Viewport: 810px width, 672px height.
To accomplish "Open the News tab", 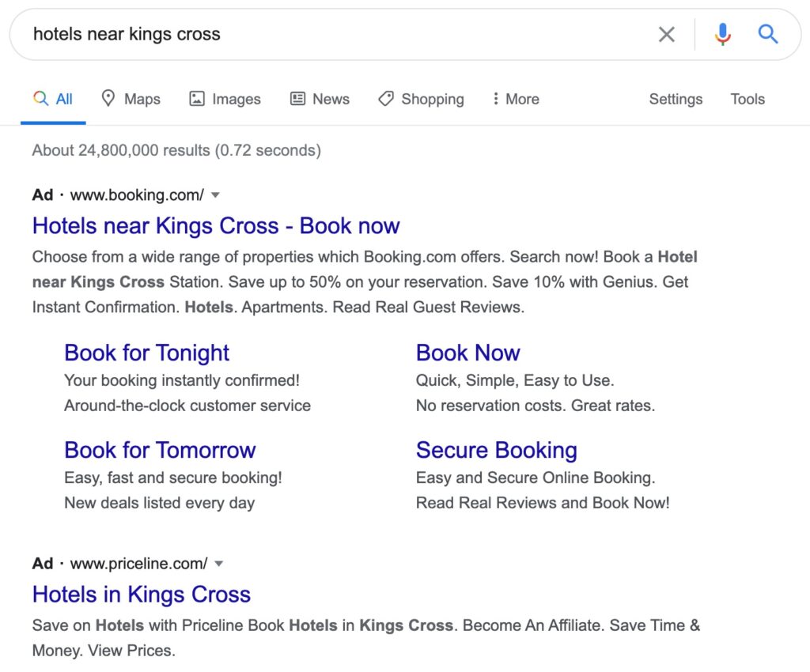I will [x=320, y=99].
